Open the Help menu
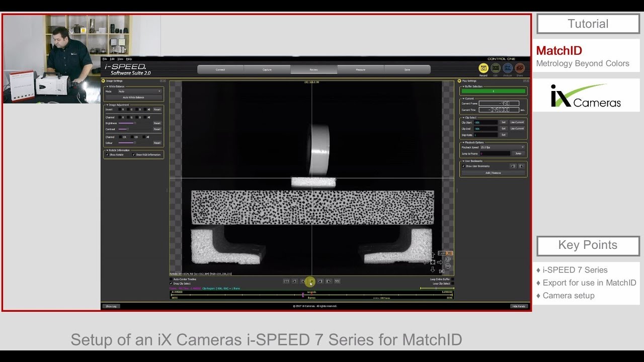Screen dimensions: 644x362 pos(129,59)
